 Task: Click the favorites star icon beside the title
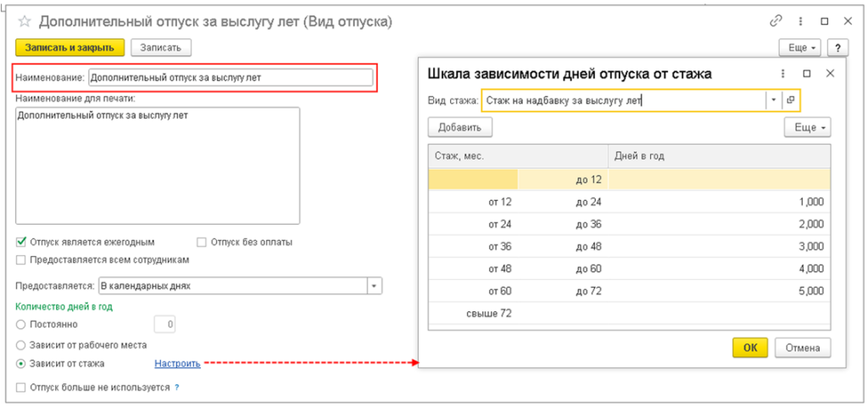(x=24, y=21)
